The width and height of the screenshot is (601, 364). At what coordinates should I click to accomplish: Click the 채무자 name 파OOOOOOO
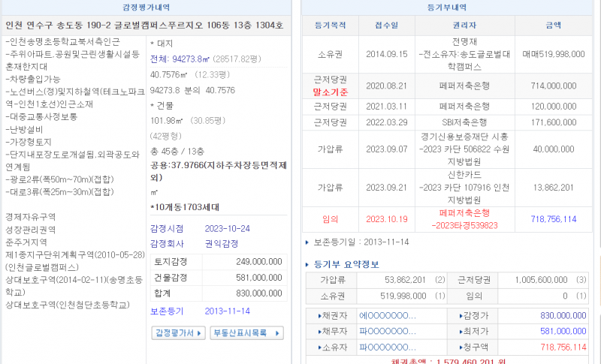tap(387, 331)
